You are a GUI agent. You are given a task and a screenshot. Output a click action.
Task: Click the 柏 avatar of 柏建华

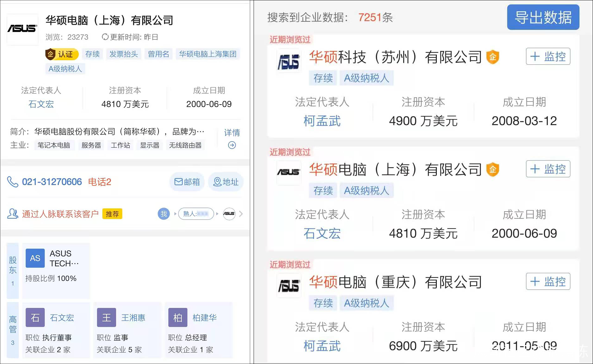pos(178,317)
